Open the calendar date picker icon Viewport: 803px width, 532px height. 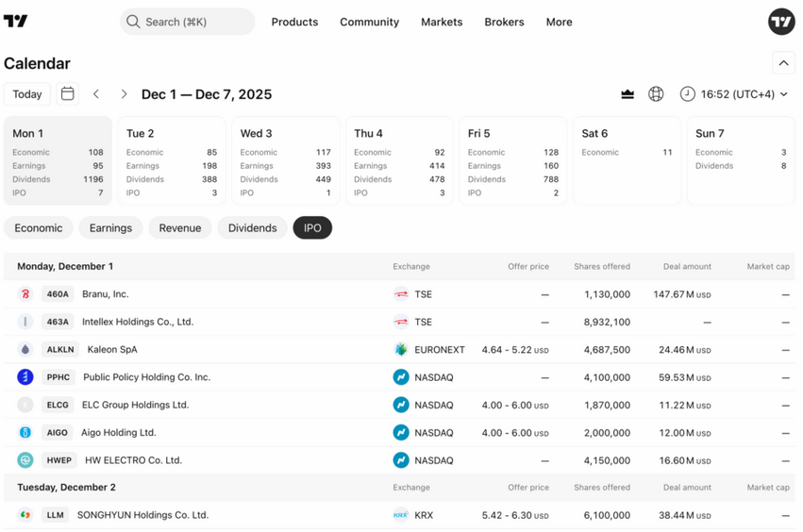(68, 94)
